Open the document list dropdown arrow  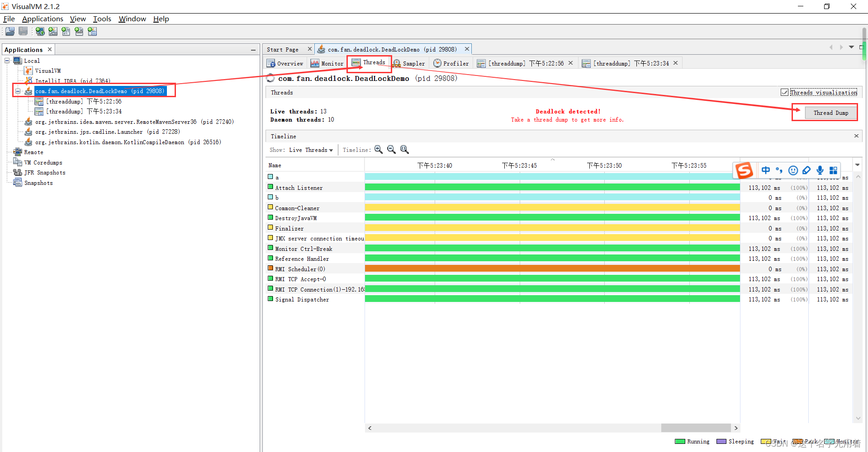pyautogui.click(x=851, y=47)
